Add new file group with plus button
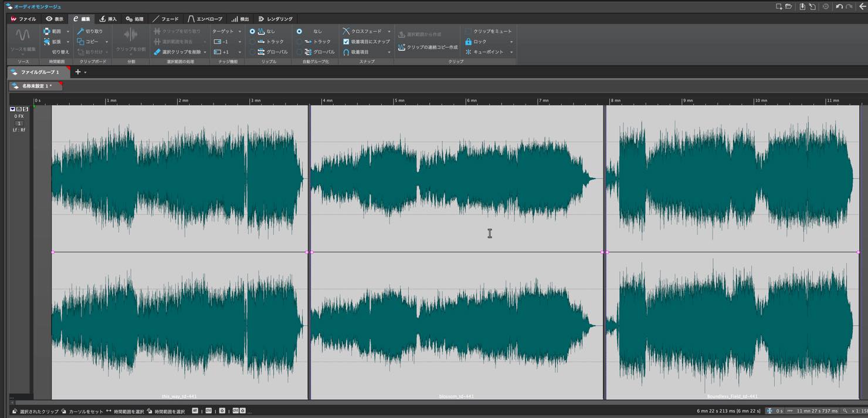Screen dimensions: 868x418 click(78, 72)
